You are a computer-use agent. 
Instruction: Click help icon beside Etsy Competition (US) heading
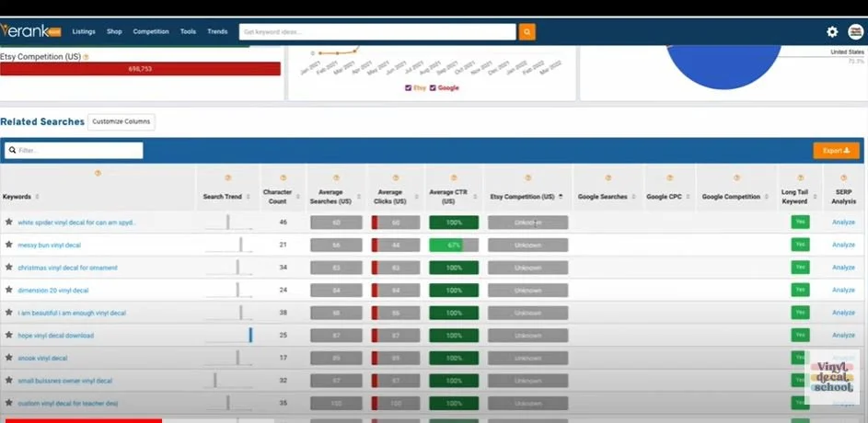pyautogui.click(x=87, y=57)
